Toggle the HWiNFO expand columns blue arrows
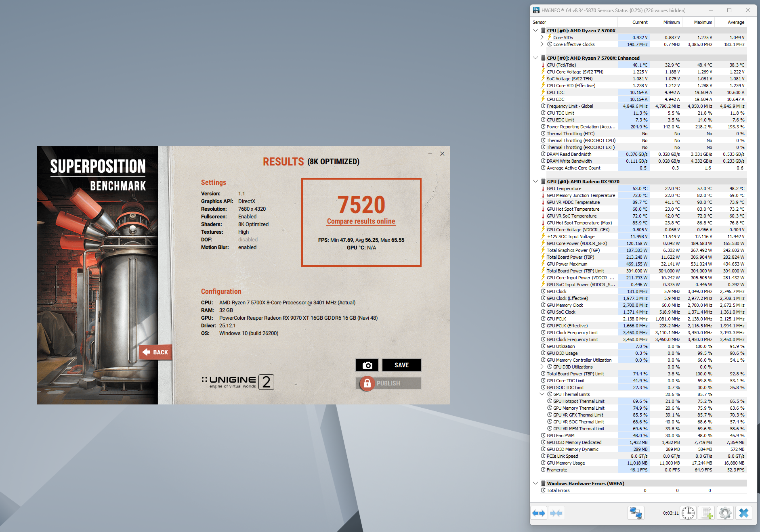 (539, 513)
